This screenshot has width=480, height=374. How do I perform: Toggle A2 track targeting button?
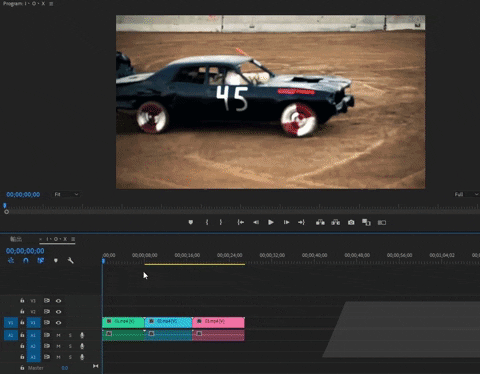click(33, 346)
